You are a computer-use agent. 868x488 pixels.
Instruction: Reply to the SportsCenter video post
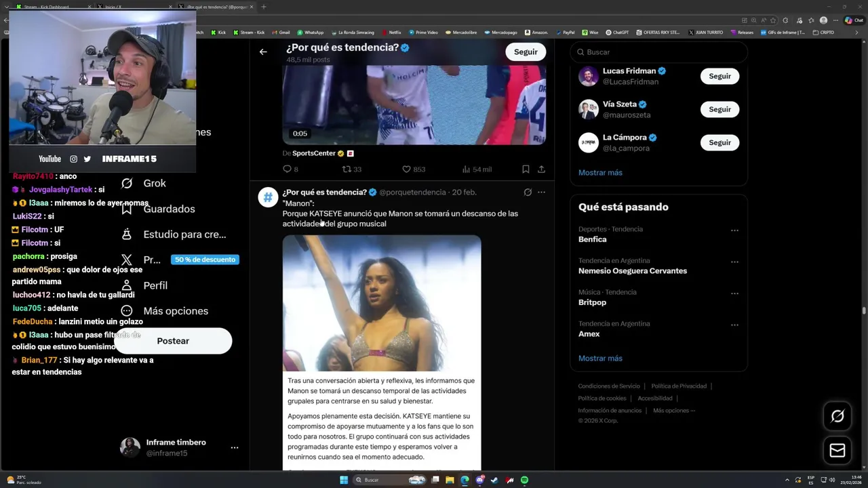pos(290,169)
